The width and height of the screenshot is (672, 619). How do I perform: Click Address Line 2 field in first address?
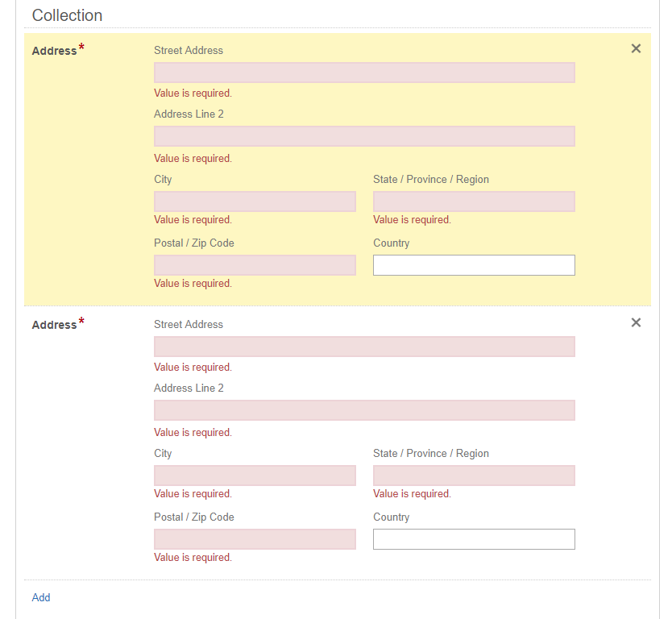click(364, 136)
